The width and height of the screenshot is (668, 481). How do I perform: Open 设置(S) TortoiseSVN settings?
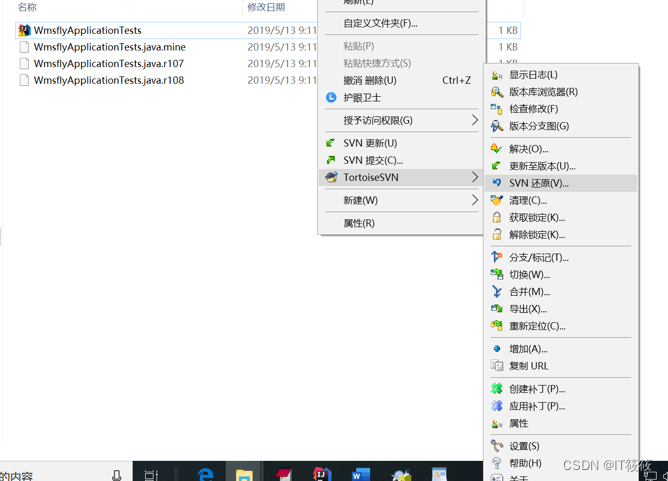(x=561, y=446)
